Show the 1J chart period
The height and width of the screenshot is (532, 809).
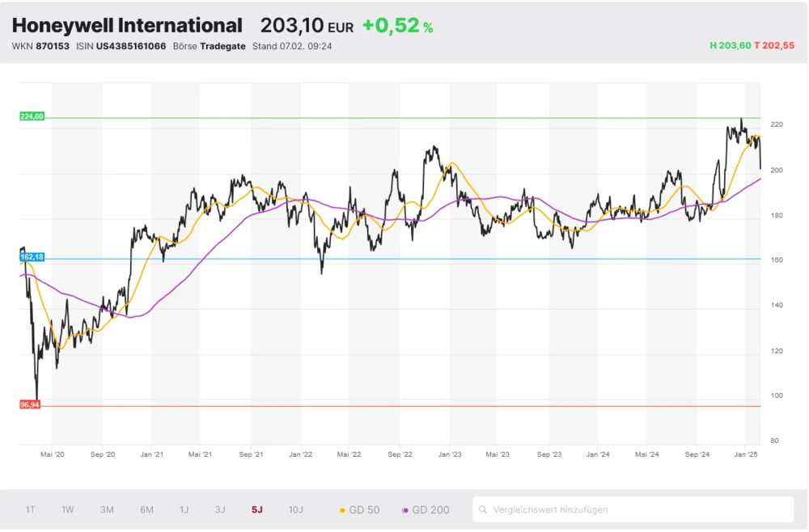click(184, 510)
